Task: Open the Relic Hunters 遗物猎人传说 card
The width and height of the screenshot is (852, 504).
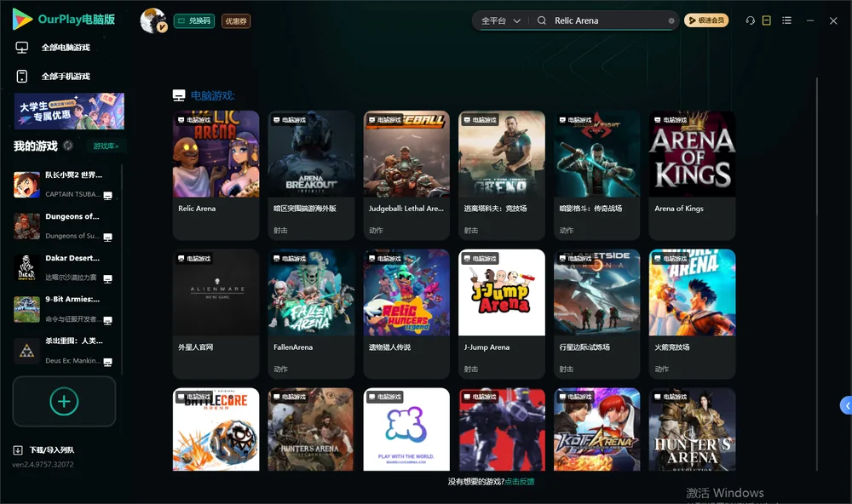Action: pos(406,314)
